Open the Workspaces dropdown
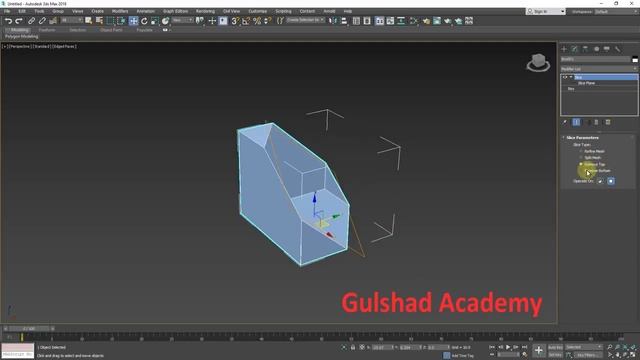Screen dimensions: 640x360 pos(616,11)
